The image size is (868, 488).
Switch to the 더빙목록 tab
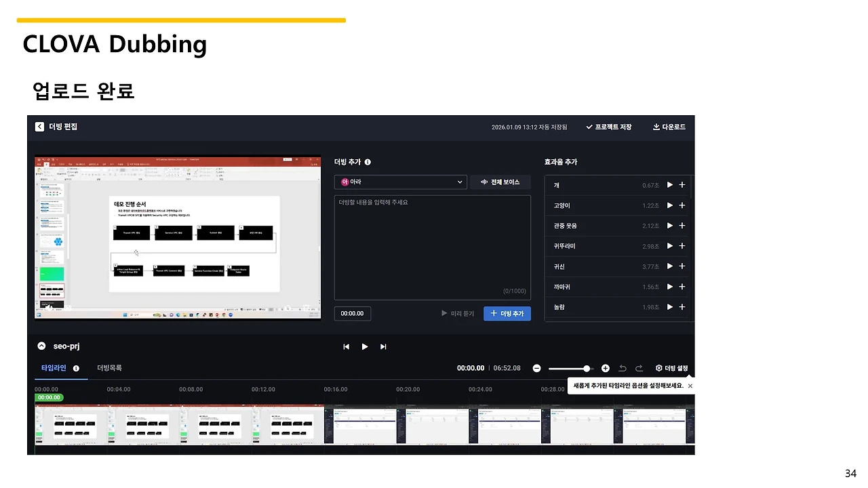[x=109, y=368]
